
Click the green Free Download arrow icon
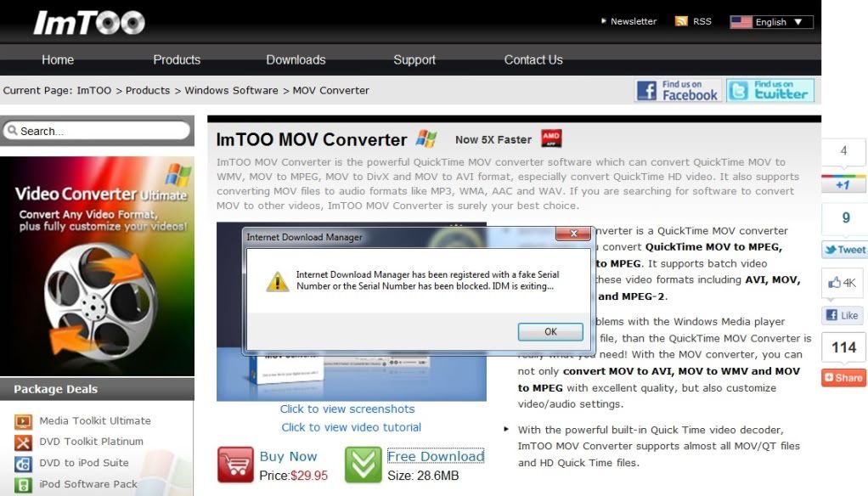click(x=363, y=465)
